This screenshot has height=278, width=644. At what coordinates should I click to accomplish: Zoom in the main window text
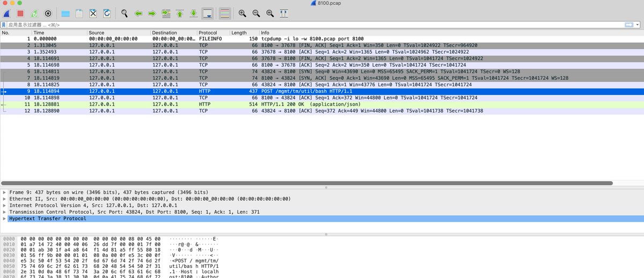pyautogui.click(x=242, y=13)
